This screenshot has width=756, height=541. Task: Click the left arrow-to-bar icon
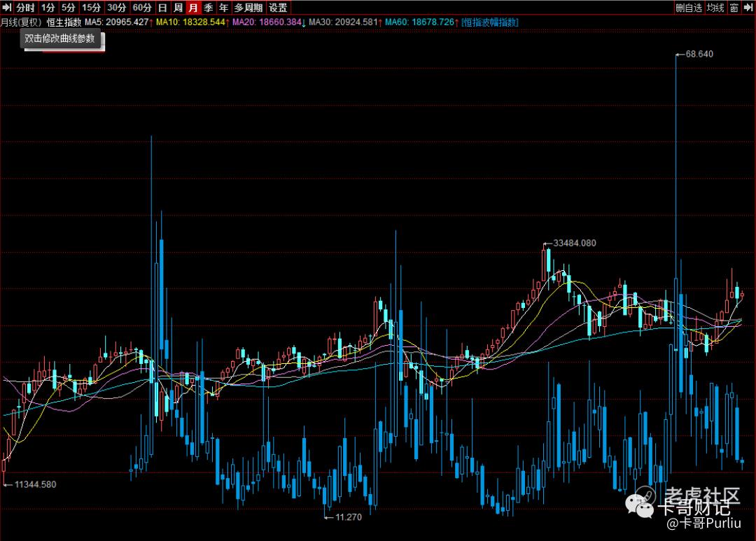click(7, 7)
